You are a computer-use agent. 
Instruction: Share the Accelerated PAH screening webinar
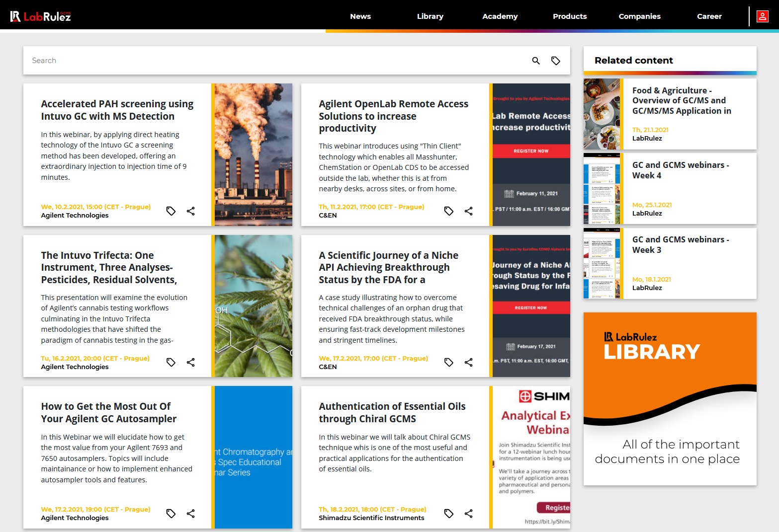(190, 211)
